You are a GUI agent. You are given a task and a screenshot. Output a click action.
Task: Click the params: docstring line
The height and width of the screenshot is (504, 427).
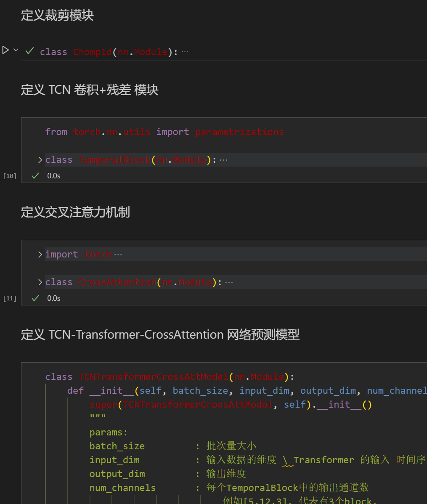(x=109, y=432)
